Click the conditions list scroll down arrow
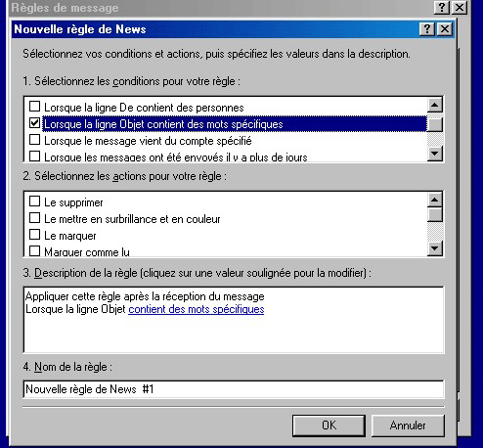Screen dimensions: 483x448 tap(434, 154)
